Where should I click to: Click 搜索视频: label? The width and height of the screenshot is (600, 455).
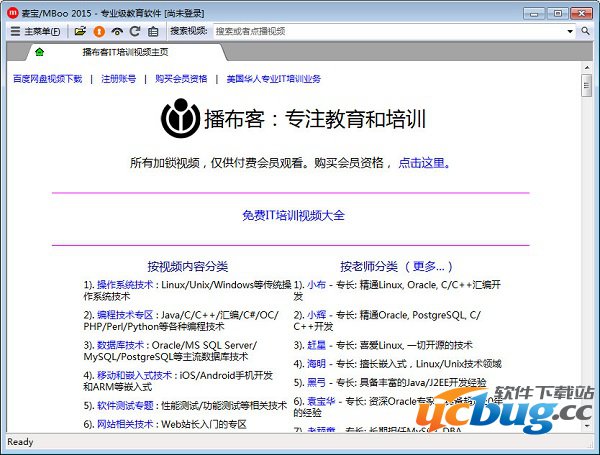click(x=189, y=31)
